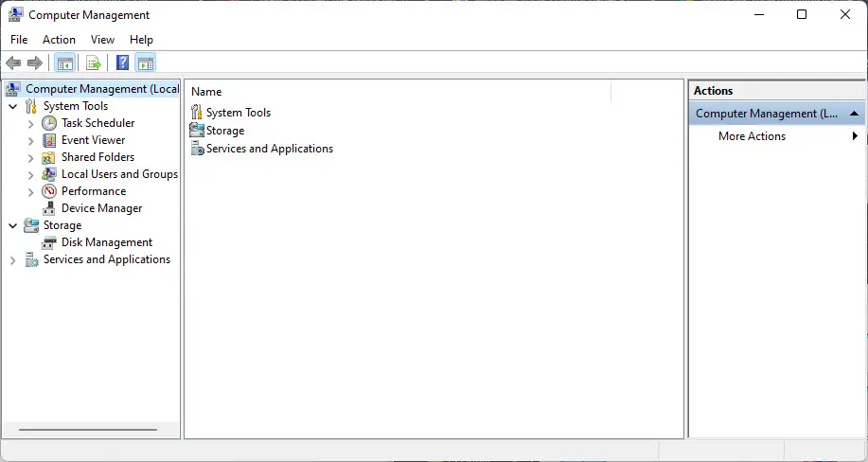Screen dimensions: 868x462
Task: Expand the Task Scheduler node
Action: click(x=31, y=123)
